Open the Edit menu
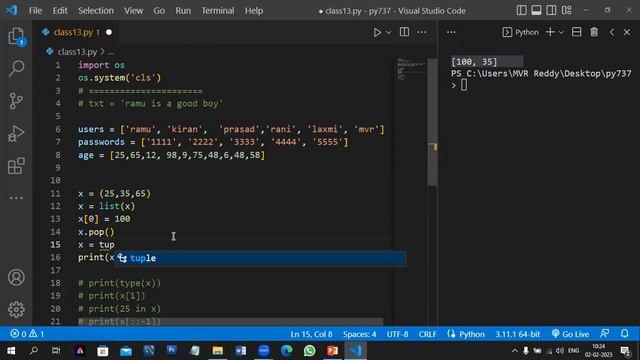 click(x=60, y=11)
